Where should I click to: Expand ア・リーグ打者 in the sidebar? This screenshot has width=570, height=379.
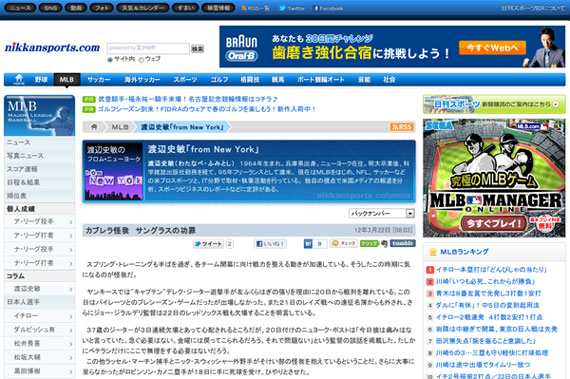[x=40, y=235]
